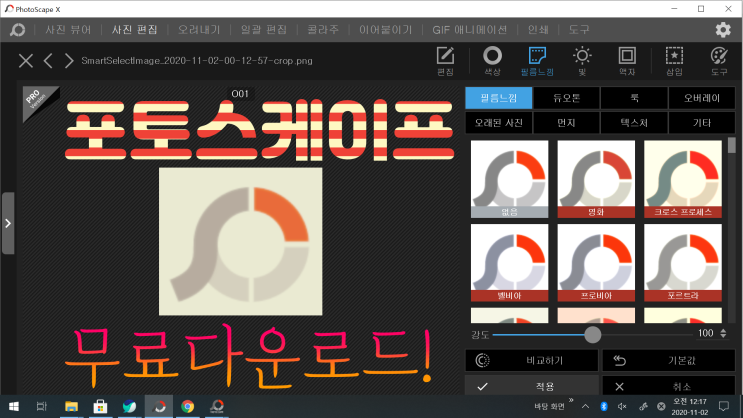
Task: Click the 취소 cancel button
Action: (x=669, y=386)
